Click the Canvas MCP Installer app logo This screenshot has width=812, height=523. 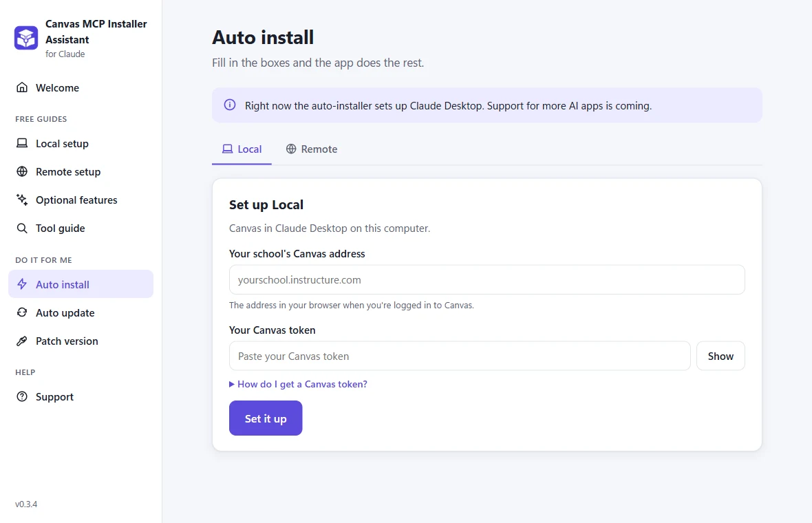click(x=26, y=38)
